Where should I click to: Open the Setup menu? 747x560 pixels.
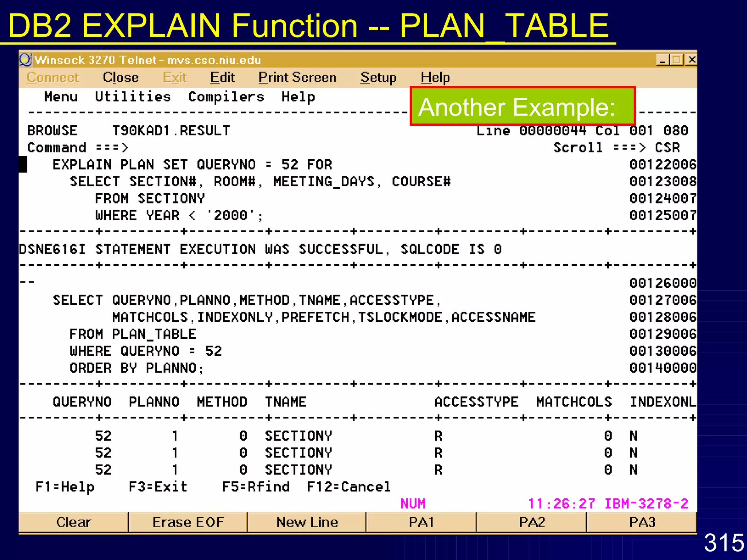(378, 78)
